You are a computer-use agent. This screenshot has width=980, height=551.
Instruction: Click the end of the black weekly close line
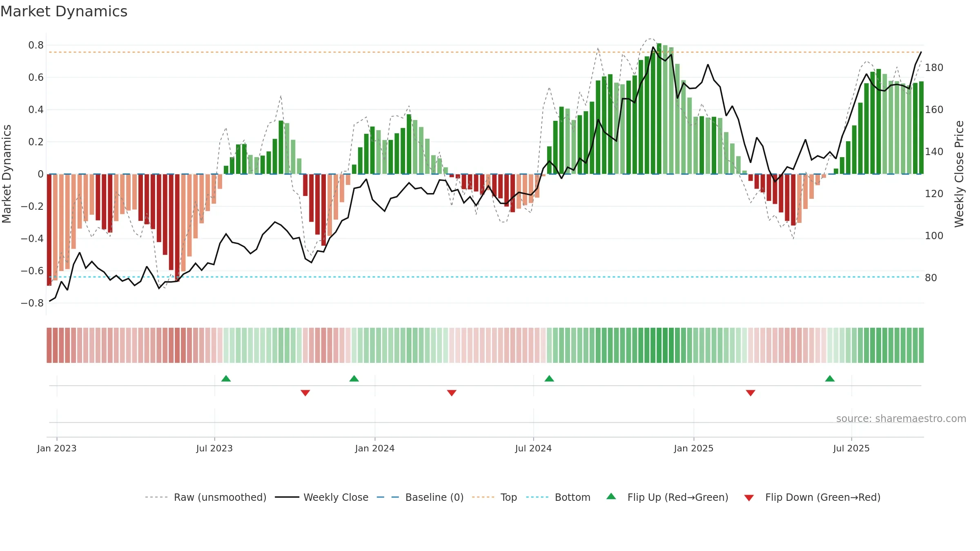[921, 52]
